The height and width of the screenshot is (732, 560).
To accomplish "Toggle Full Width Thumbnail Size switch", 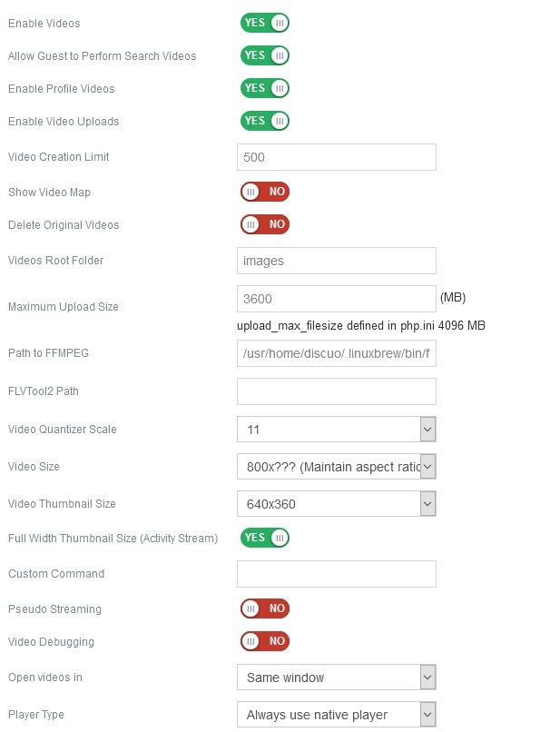I will pos(264,538).
